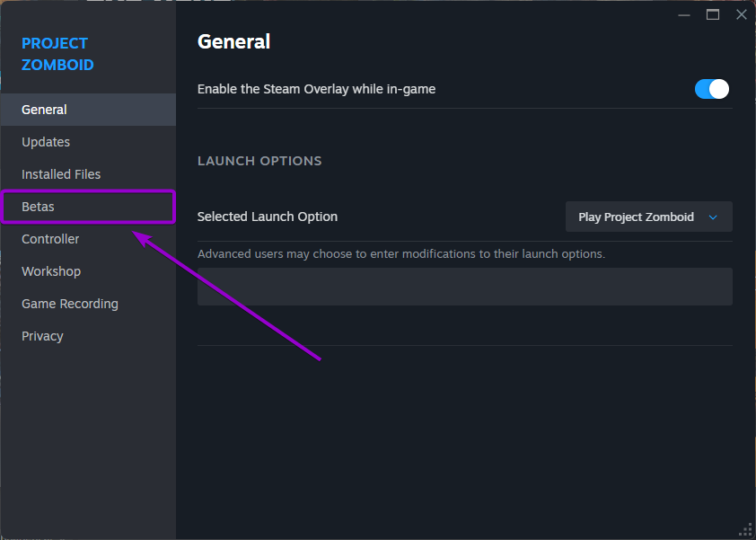Toggle the Steam Overlay while in-game switch

(x=712, y=89)
